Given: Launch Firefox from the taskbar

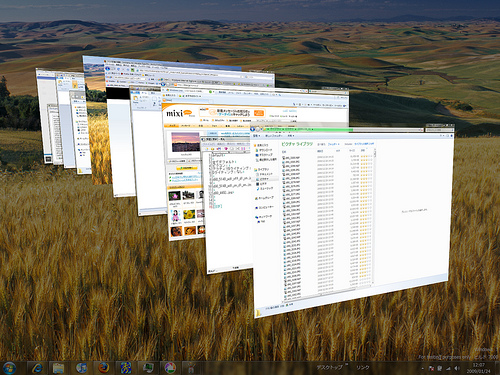Looking at the screenshot, I should (103, 368).
